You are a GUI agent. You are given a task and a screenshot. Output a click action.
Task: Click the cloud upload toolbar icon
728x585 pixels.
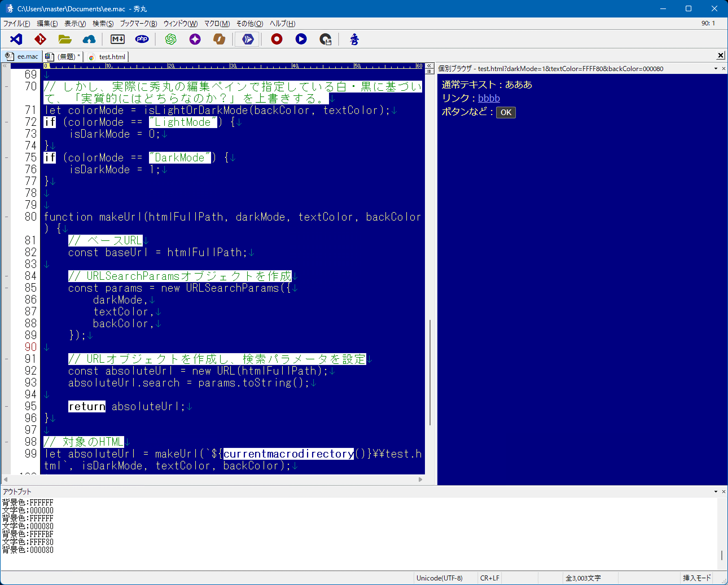point(89,39)
